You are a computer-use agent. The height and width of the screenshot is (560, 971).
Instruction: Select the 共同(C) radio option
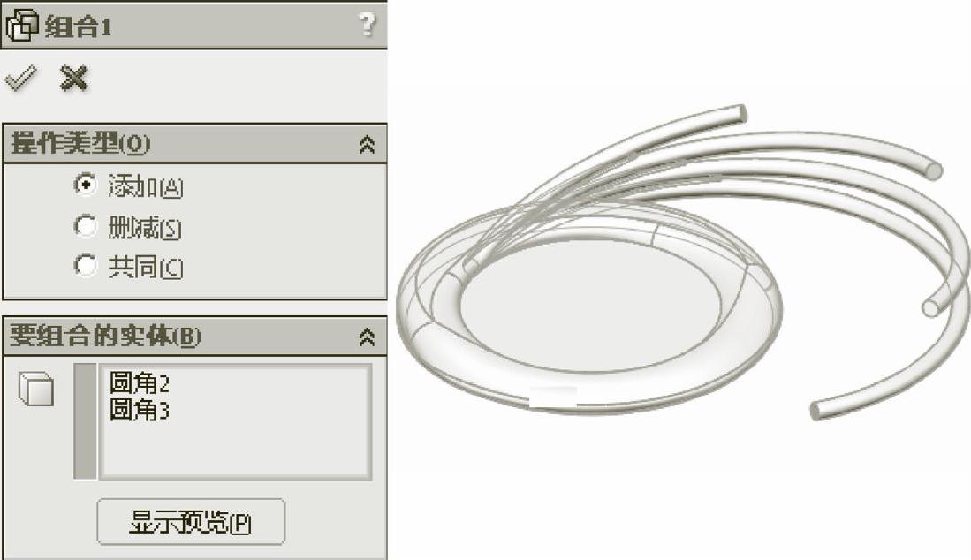pyautogui.click(x=85, y=266)
